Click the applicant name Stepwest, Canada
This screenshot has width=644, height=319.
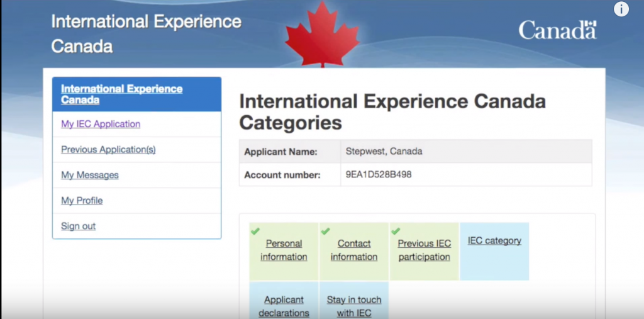click(x=384, y=152)
